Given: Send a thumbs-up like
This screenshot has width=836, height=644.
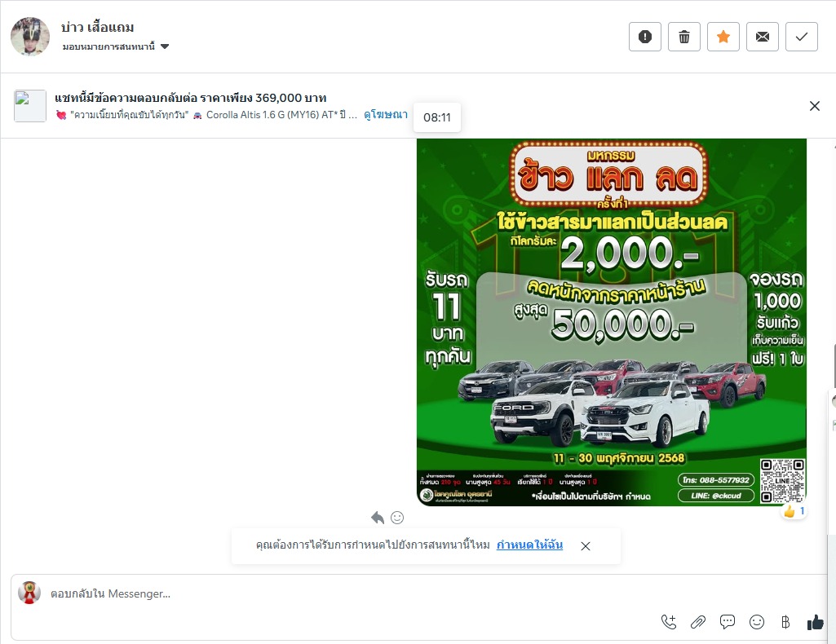Looking at the screenshot, I should tap(815, 622).
